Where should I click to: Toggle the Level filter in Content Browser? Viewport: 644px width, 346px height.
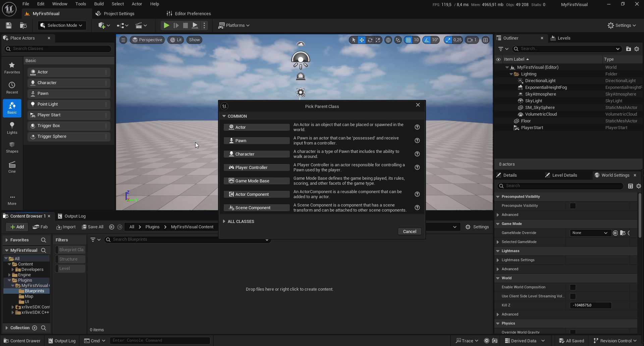[70, 269]
